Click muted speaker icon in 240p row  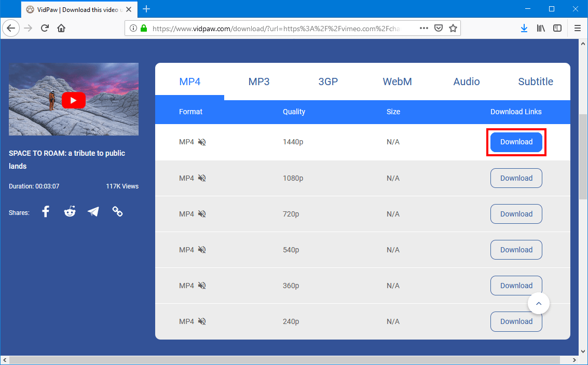pyautogui.click(x=202, y=321)
